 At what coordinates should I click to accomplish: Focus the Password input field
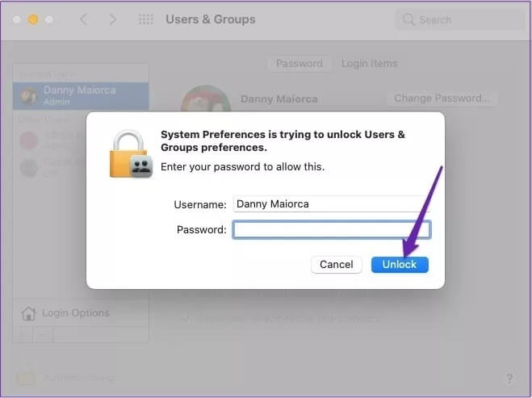[x=332, y=229]
